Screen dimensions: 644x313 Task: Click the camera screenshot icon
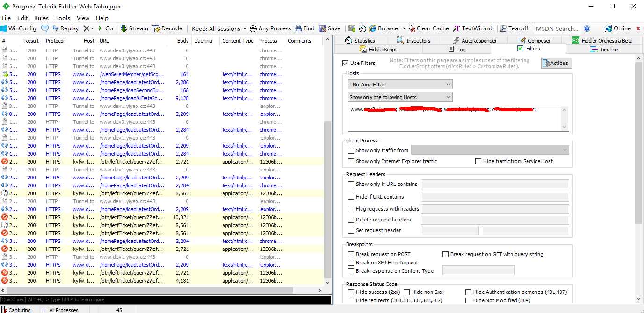pos(351,28)
